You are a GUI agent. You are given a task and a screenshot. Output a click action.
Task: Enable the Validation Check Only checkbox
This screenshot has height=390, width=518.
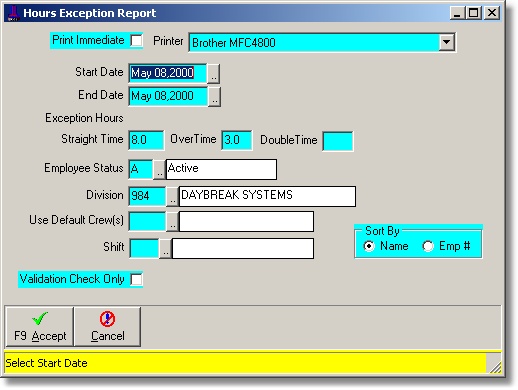coord(136,279)
